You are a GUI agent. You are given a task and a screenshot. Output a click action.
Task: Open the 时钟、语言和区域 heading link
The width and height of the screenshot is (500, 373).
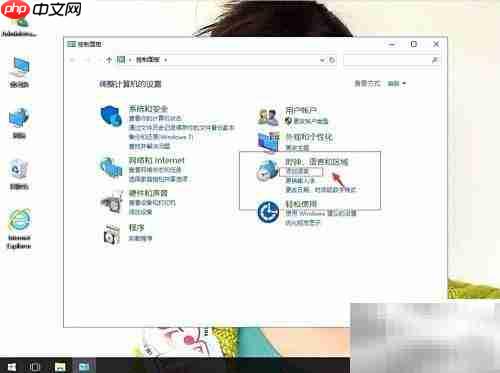click(316, 162)
